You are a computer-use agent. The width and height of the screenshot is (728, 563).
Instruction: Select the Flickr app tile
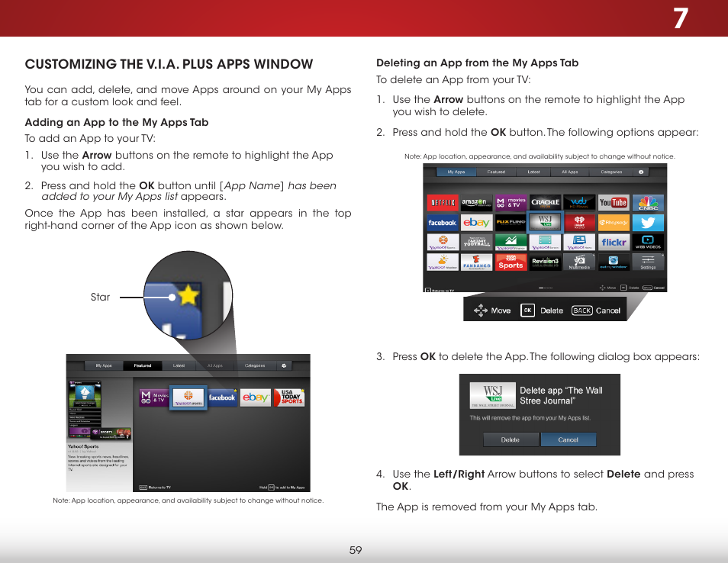coord(614,242)
